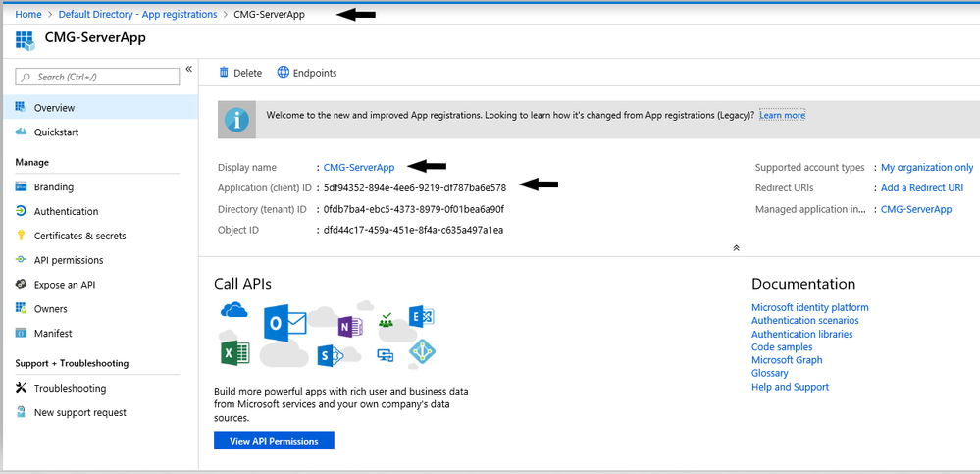
Task: Click the New support request icon
Action: point(21,412)
